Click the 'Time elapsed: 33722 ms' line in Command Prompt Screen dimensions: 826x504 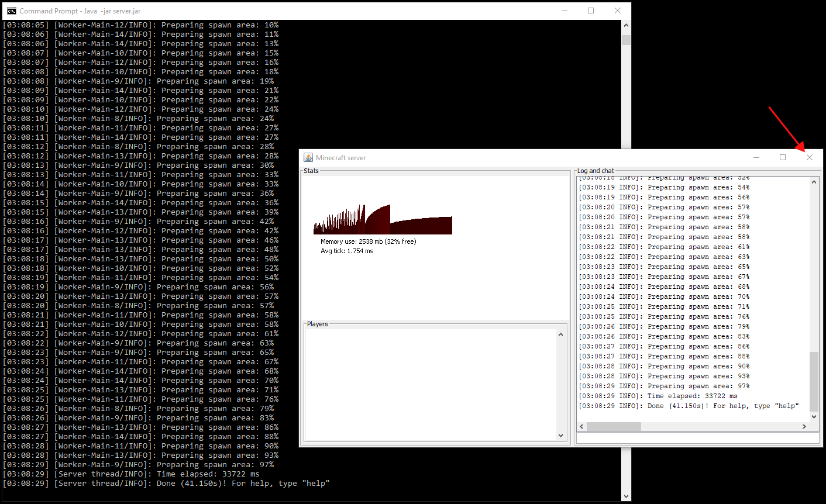click(x=131, y=474)
